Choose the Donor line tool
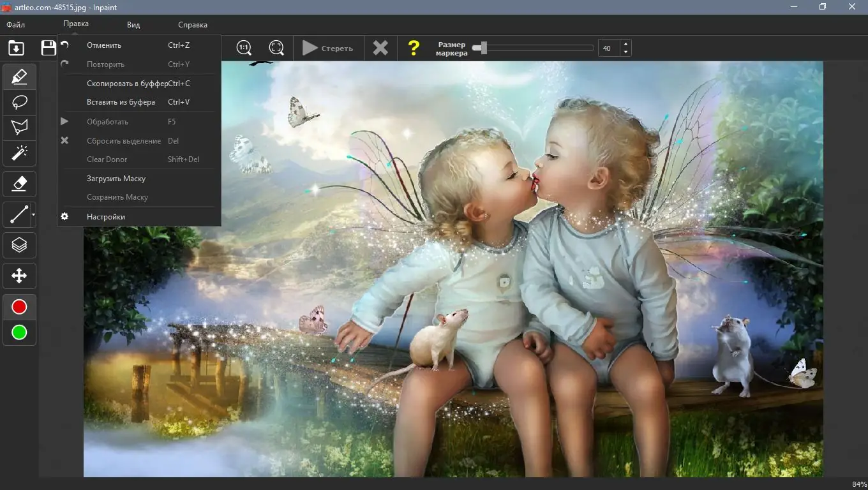 (x=17, y=214)
